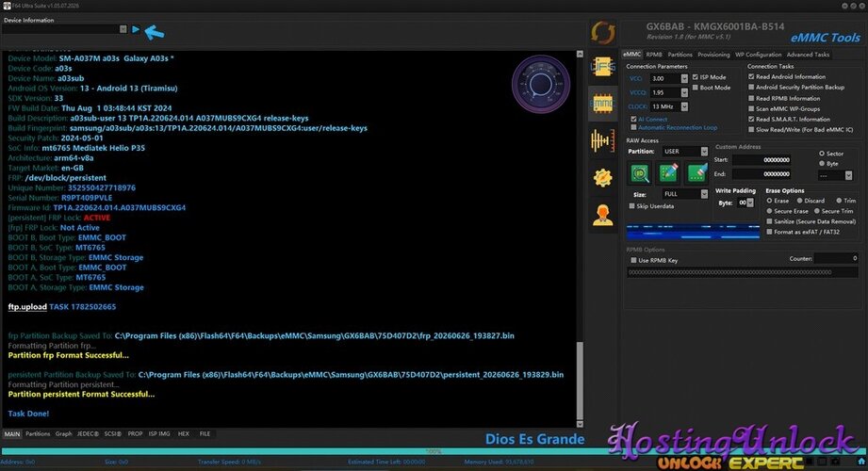Screen dimensions: 868x471
Task: Open the JEDEC tab at bottom
Action: [x=88, y=434]
